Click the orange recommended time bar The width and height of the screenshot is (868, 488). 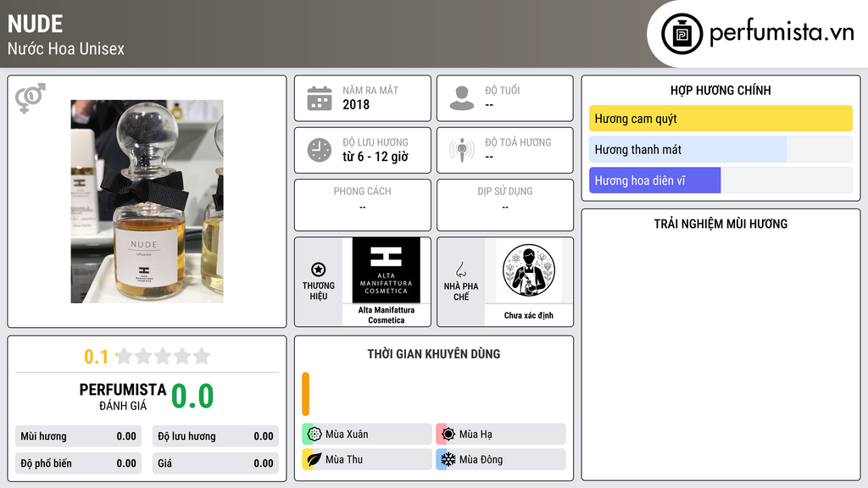click(x=305, y=394)
